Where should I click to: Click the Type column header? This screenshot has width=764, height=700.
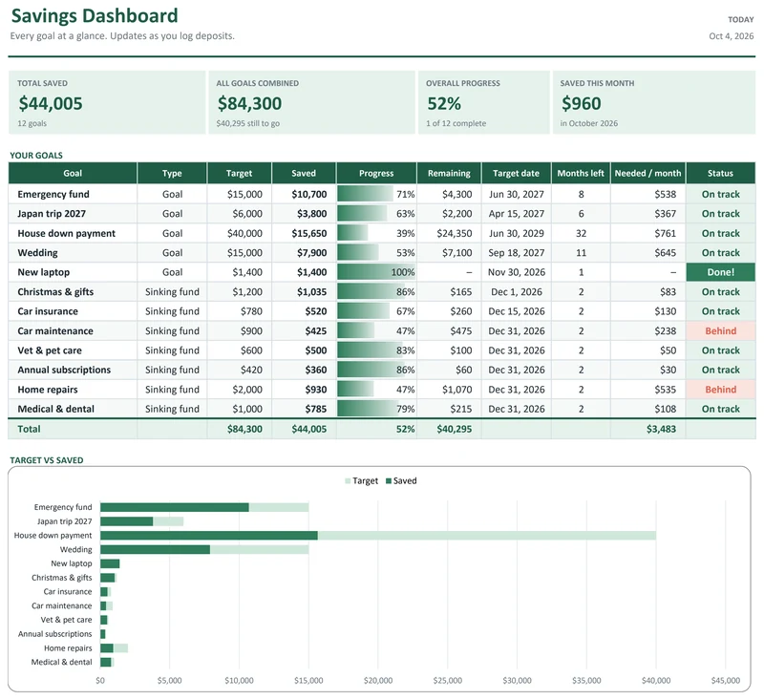tap(172, 174)
